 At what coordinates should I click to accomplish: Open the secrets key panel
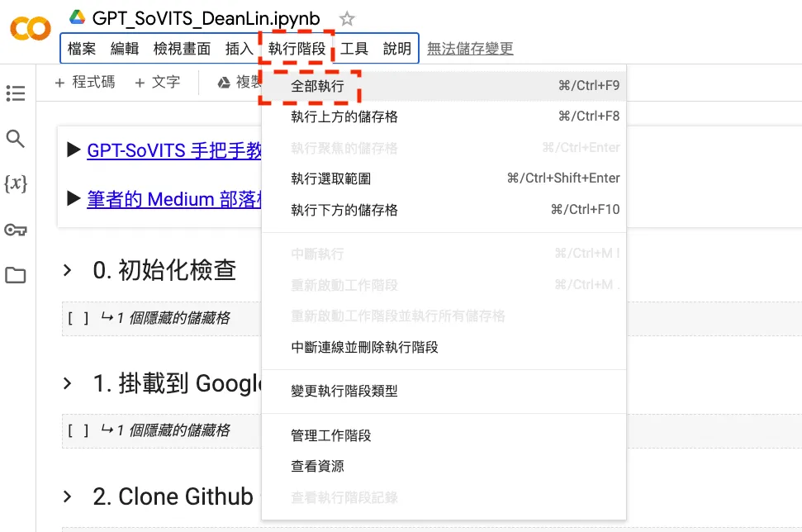16,230
